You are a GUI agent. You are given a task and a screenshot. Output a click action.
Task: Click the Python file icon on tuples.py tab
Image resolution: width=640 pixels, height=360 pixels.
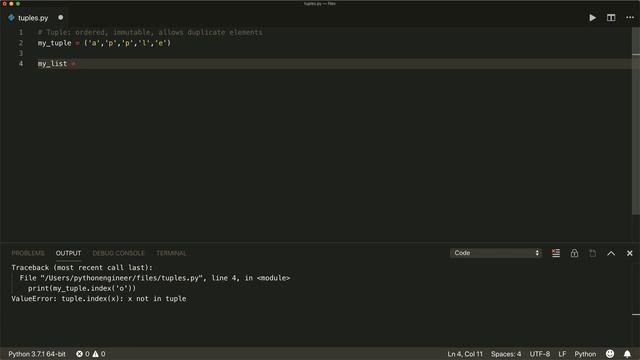click(11, 18)
